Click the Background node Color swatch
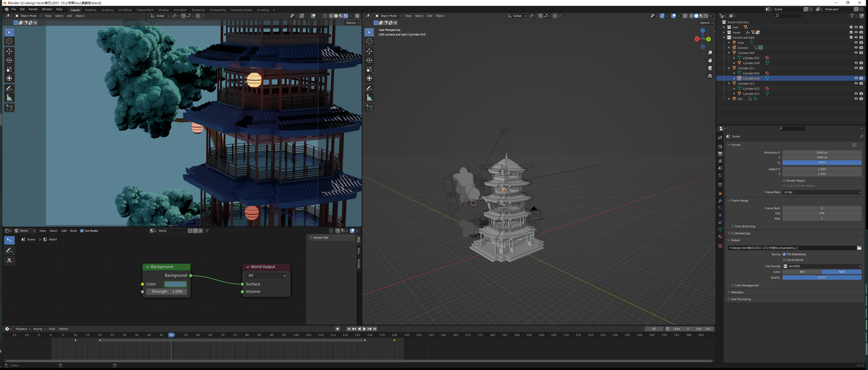 tap(175, 284)
